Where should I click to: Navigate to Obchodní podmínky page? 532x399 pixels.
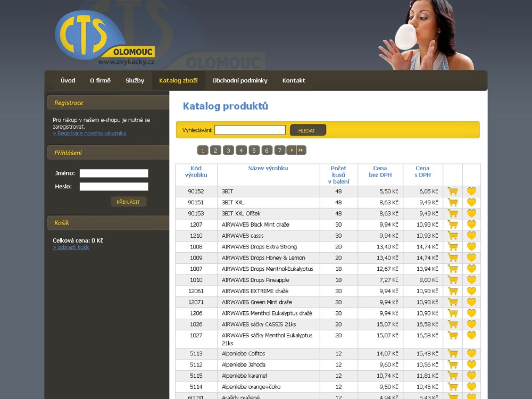coord(239,81)
